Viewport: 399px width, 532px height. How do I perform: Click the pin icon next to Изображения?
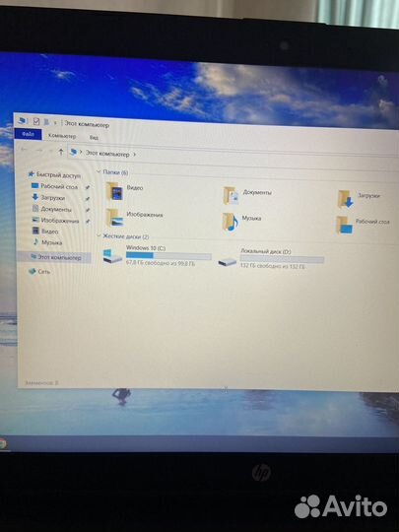[88, 222]
